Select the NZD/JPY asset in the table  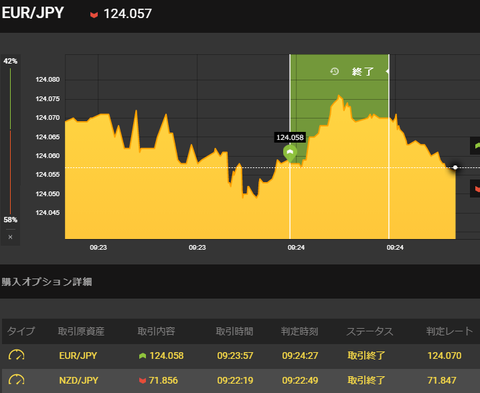pyautogui.click(x=79, y=380)
